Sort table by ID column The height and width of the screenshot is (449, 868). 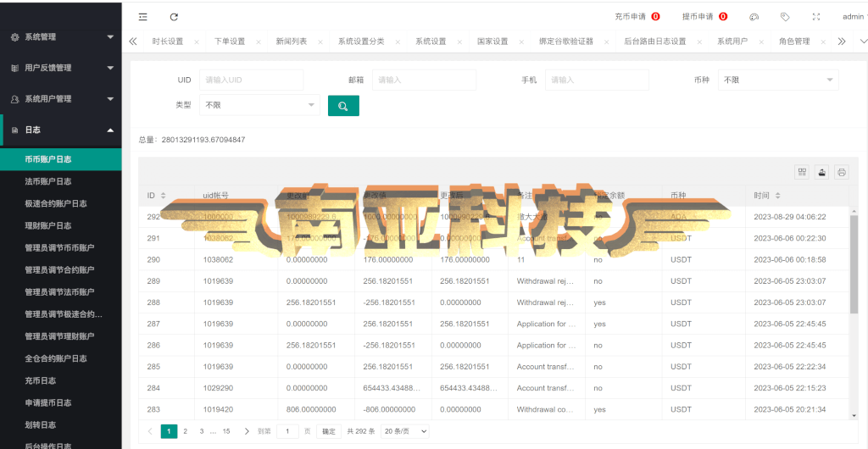click(x=163, y=196)
